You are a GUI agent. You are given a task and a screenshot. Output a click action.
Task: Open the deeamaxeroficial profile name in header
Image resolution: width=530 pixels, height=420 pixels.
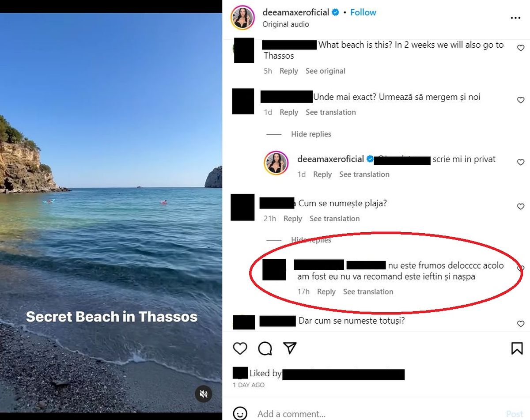pos(295,12)
